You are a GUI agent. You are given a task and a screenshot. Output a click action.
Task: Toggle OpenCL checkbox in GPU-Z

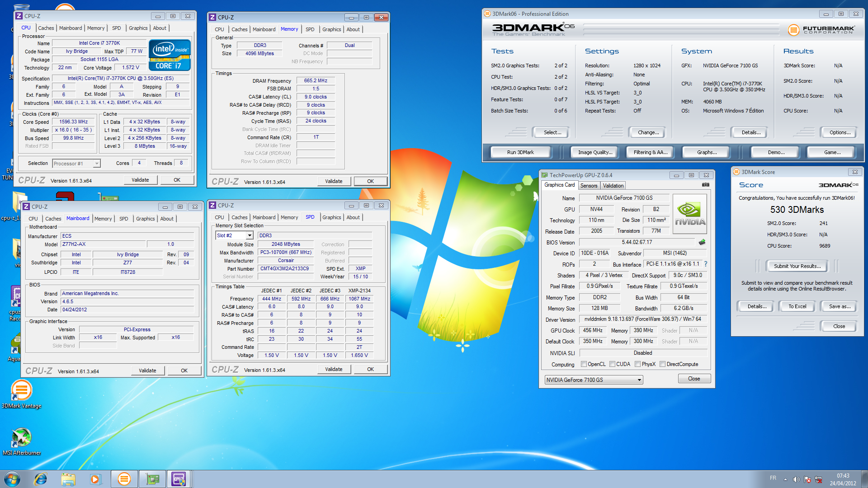(584, 364)
